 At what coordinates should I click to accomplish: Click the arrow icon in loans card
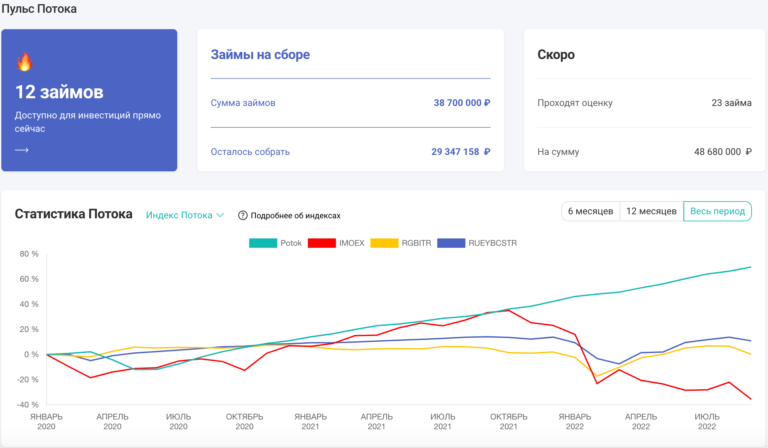coord(22,150)
